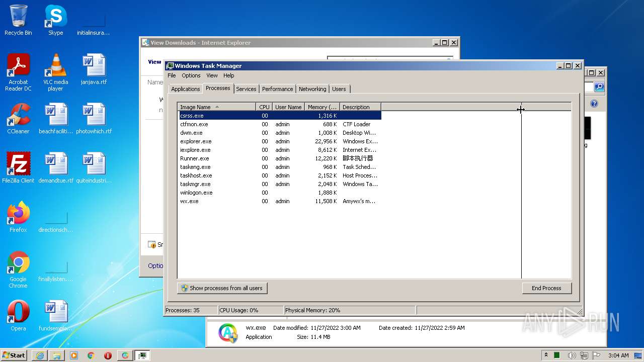Switch to the Applications tab
Image resolution: width=644 pixels, height=362 pixels.
[x=185, y=89]
